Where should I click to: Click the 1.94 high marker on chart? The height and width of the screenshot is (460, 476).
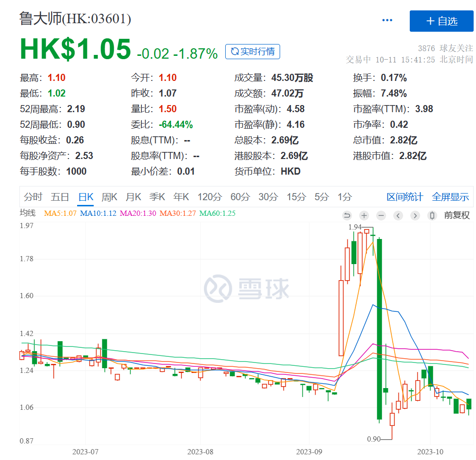[355, 227]
